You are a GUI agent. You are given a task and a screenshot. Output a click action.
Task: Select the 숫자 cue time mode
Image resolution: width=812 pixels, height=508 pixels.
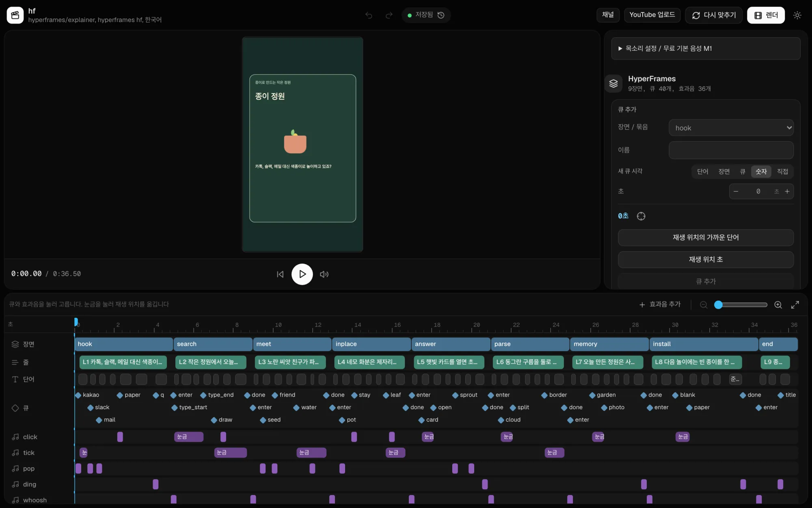[761, 172]
